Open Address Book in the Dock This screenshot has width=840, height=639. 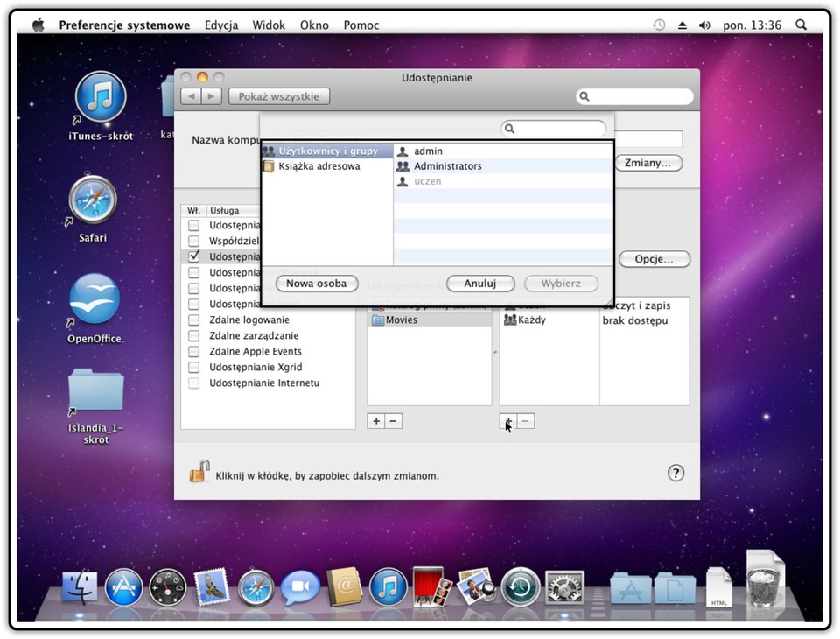click(x=344, y=586)
